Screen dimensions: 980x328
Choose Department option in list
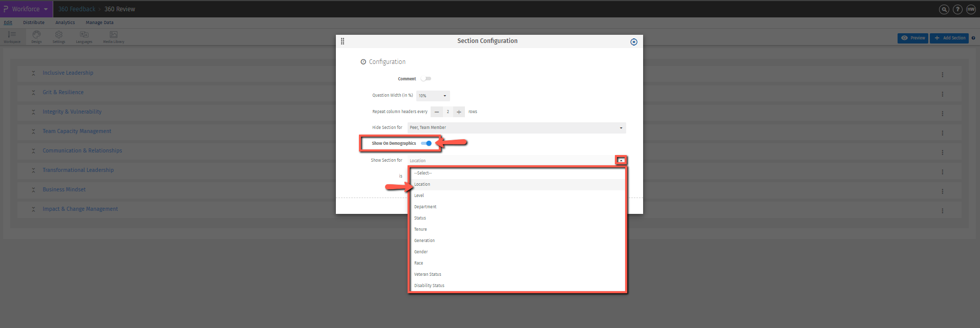[x=518, y=207]
